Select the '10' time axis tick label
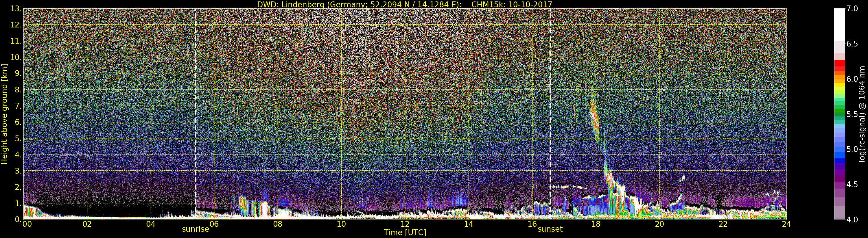 [341, 224]
